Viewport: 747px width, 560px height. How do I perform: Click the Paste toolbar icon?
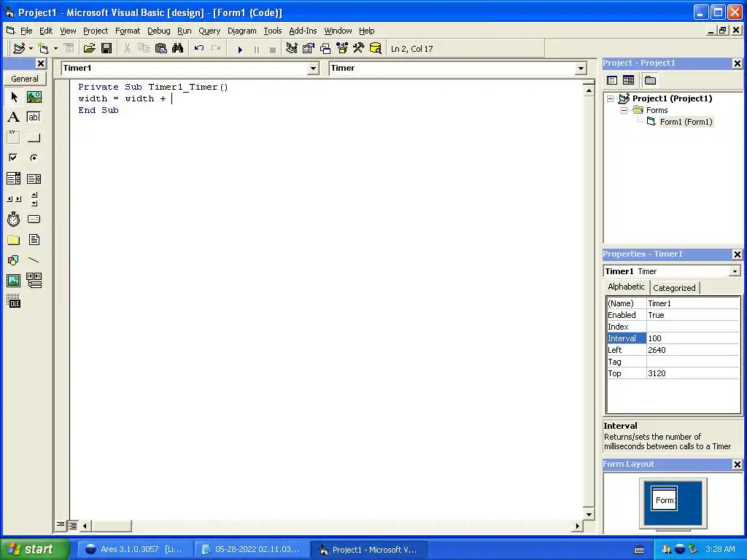pos(161,48)
